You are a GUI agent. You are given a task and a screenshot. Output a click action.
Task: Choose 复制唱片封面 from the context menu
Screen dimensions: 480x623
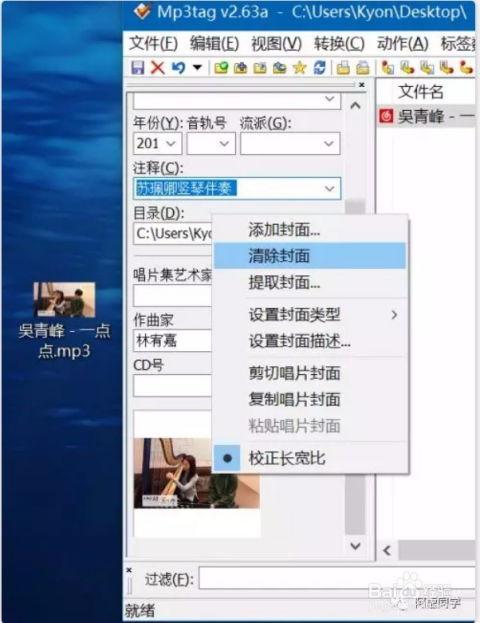pyautogui.click(x=310, y=399)
